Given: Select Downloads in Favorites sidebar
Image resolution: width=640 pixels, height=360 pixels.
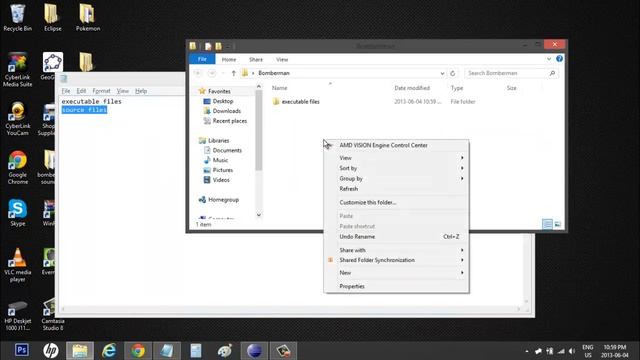Looking at the screenshot, I should point(222,111).
